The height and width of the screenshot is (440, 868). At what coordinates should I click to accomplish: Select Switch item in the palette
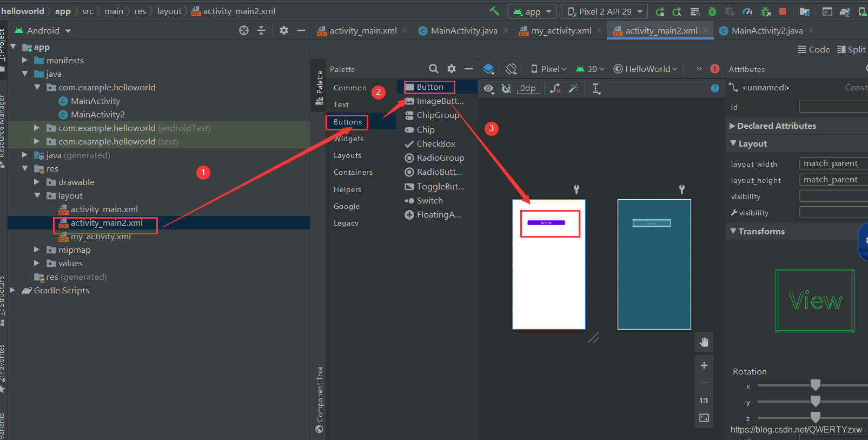click(429, 200)
